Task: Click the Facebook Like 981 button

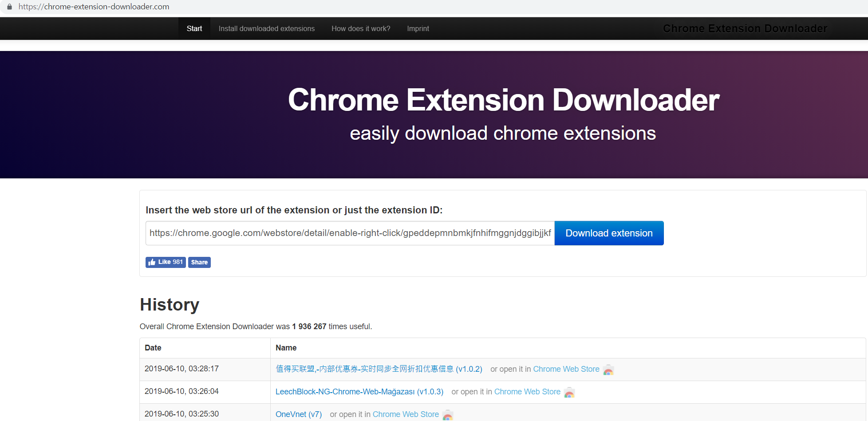Action: (166, 262)
